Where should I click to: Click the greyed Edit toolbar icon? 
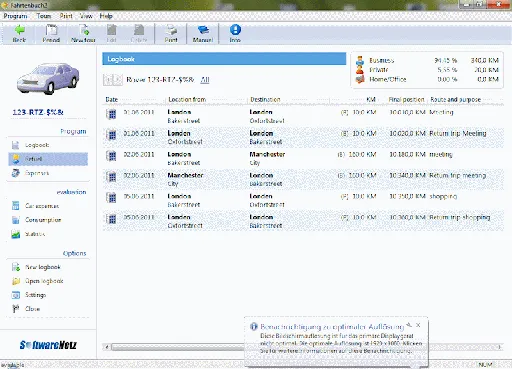pyautogui.click(x=112, y=33)
